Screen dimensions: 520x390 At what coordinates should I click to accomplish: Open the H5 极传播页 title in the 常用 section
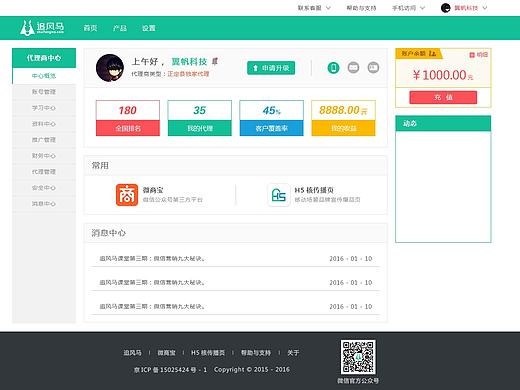(314, 190)
